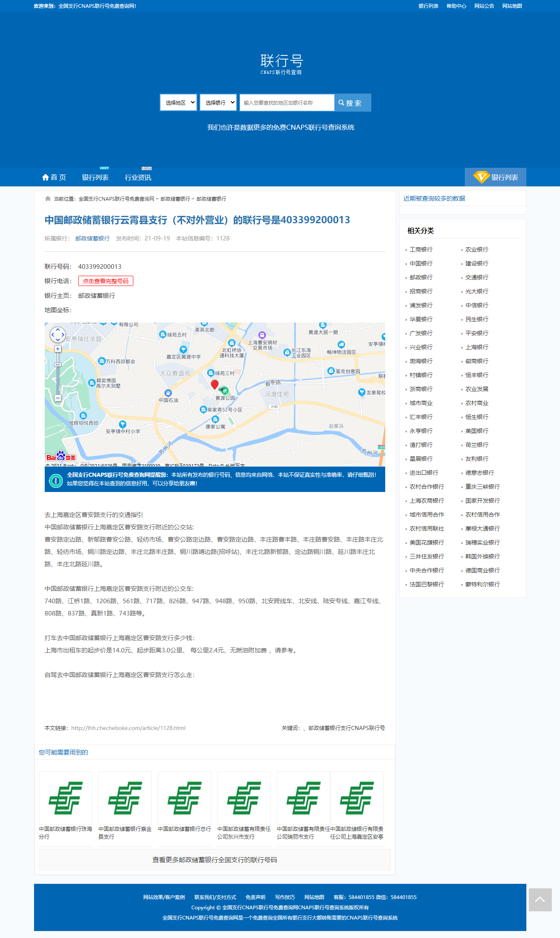Click the 农业银行 category link
The height and width of the screenshot is (938, 560).
pyautogui.click(x=477, y=249)
